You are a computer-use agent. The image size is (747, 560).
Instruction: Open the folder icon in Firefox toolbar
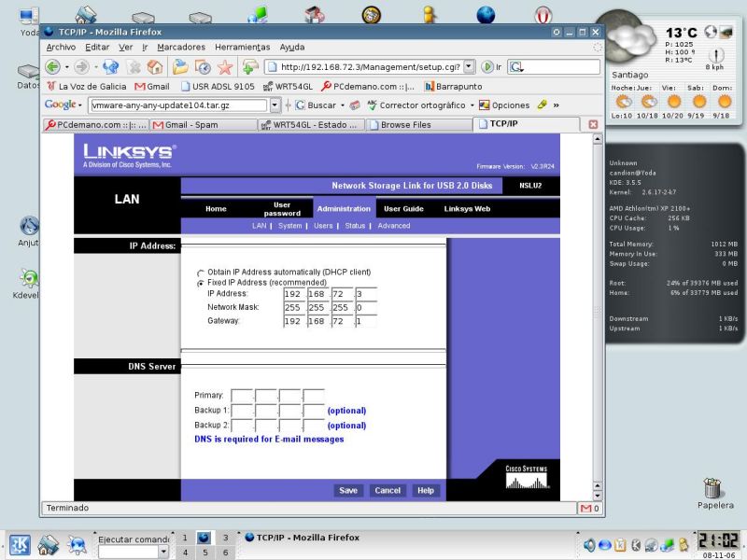[x=180, y=67]
